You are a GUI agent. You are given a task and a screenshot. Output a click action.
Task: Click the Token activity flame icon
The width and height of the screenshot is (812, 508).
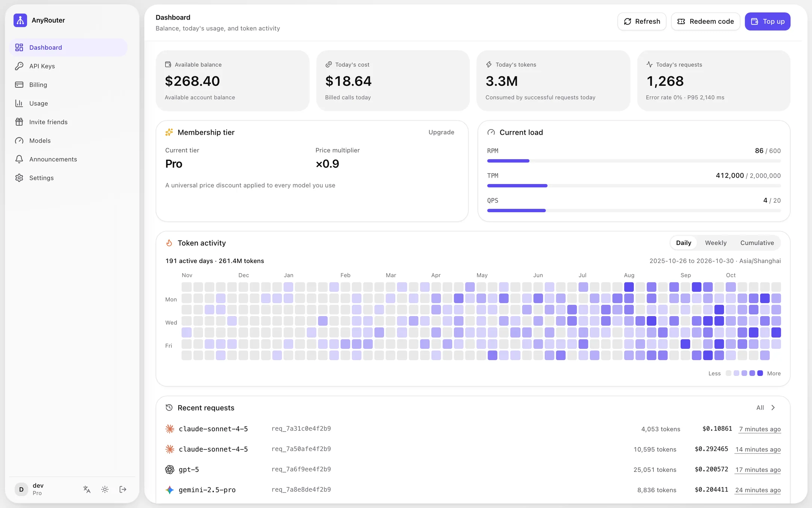(x=169, y=243)
